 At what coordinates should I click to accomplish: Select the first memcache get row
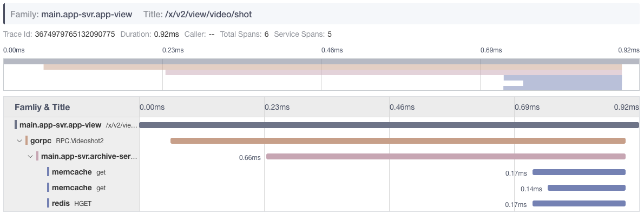tap(321, 172)
